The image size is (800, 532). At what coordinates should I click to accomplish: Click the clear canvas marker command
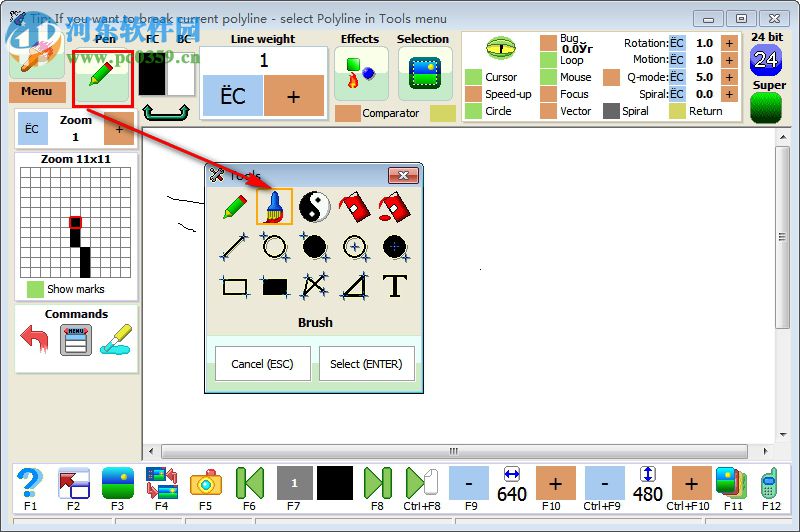click(x=116, y=339)
